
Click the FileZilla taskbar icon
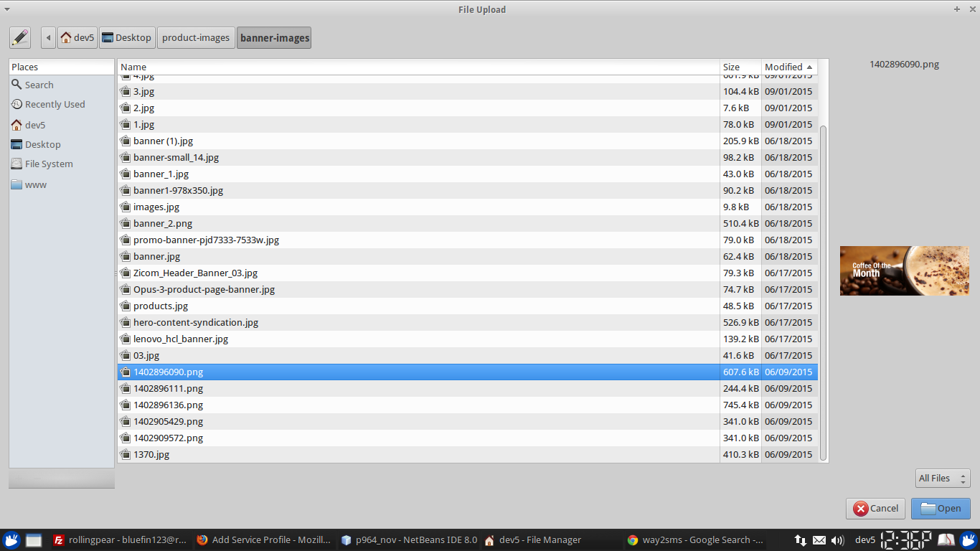(59, 540)
